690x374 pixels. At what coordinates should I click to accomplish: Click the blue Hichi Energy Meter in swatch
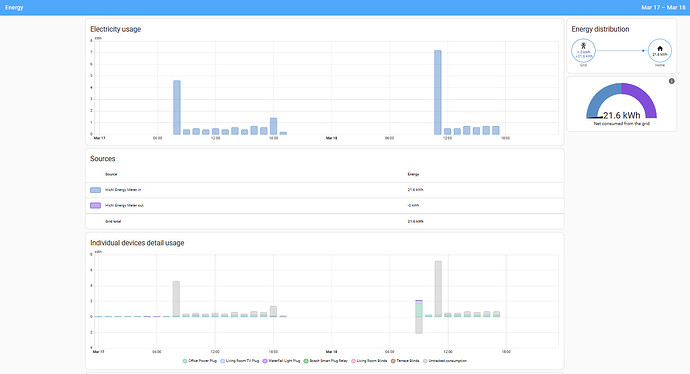(95, 190)
